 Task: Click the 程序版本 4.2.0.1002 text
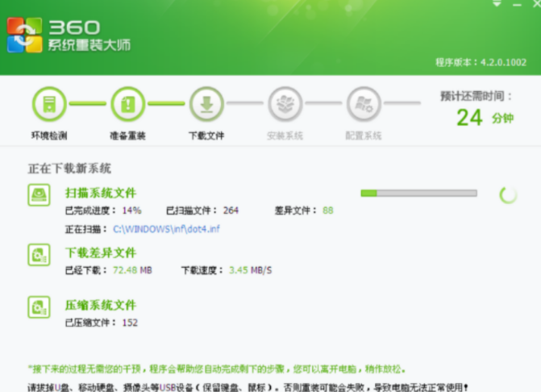(481, 62)
